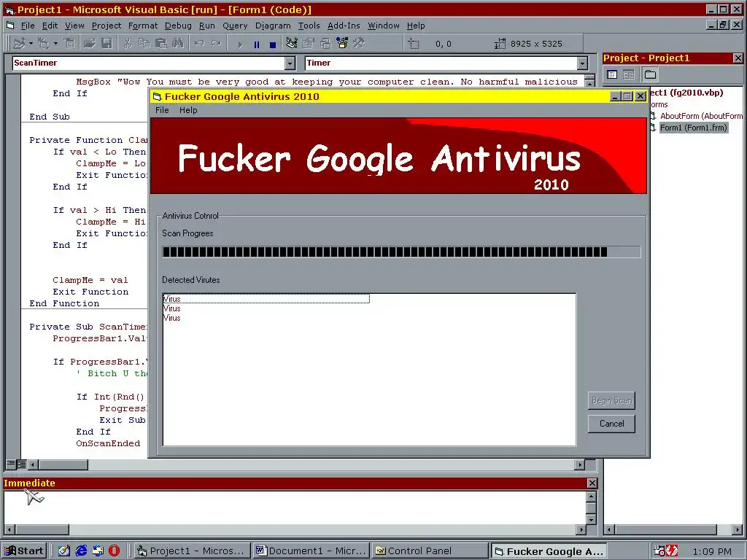Click the Save Project floppy disk icon
Image resolution: width=747 pixels, height=560 pixels.
[107, 44]
